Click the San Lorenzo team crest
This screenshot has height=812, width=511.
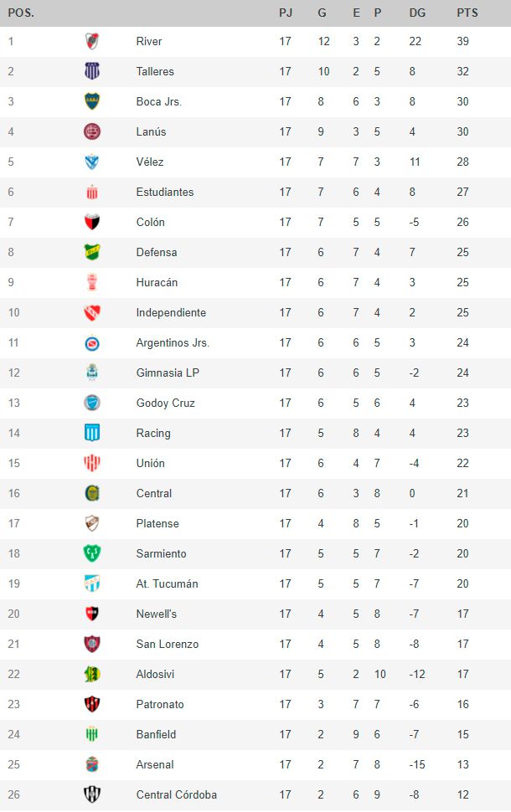pos(92,644)
